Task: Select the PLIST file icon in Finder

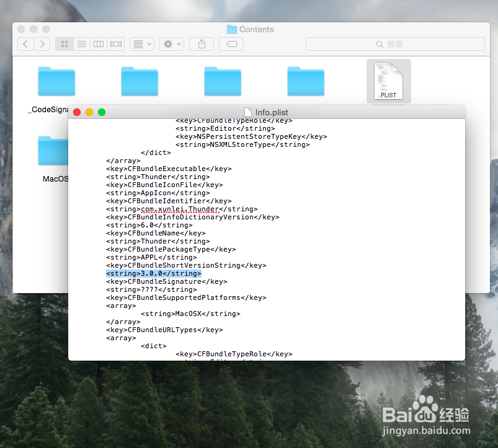Action: click(x=388, y=81)
